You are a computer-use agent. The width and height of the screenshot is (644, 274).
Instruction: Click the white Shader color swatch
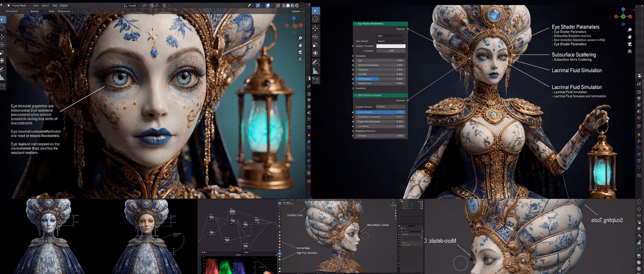(x=391, y=46)
